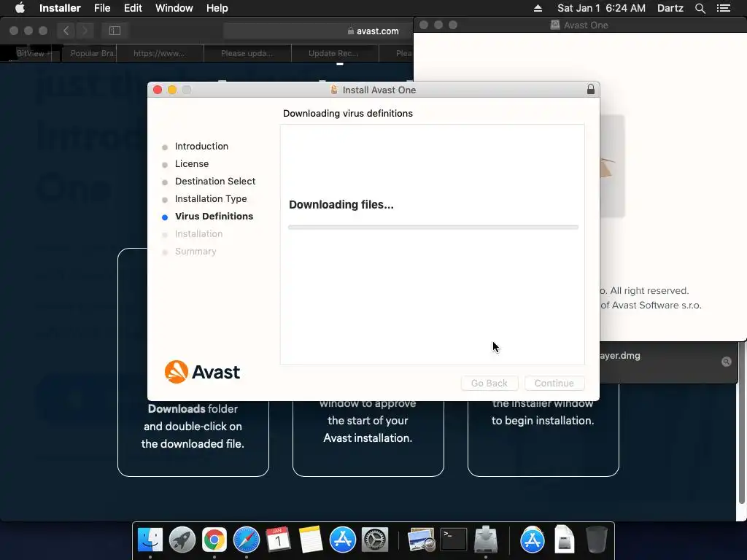Click the eject icon in menu bar
The width and height of the screenshot is (747, 560).
(538, 8)
